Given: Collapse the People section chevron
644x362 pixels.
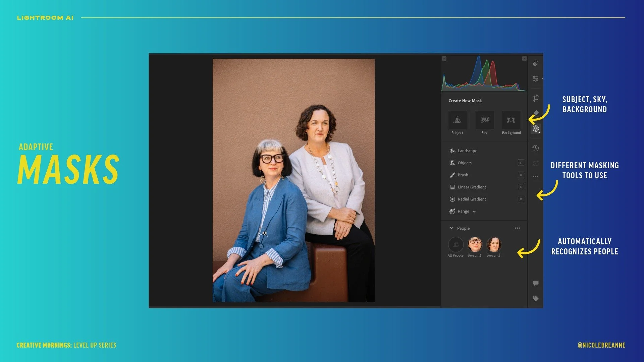Looking at the screenshot, I should tap(451, 228).
